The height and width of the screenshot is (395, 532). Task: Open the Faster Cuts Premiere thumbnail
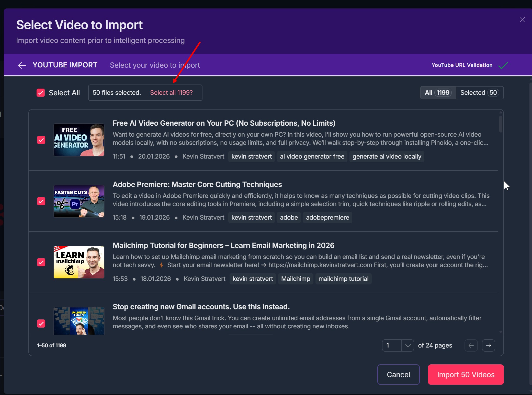pyautogui.click(x=79, y=201)
